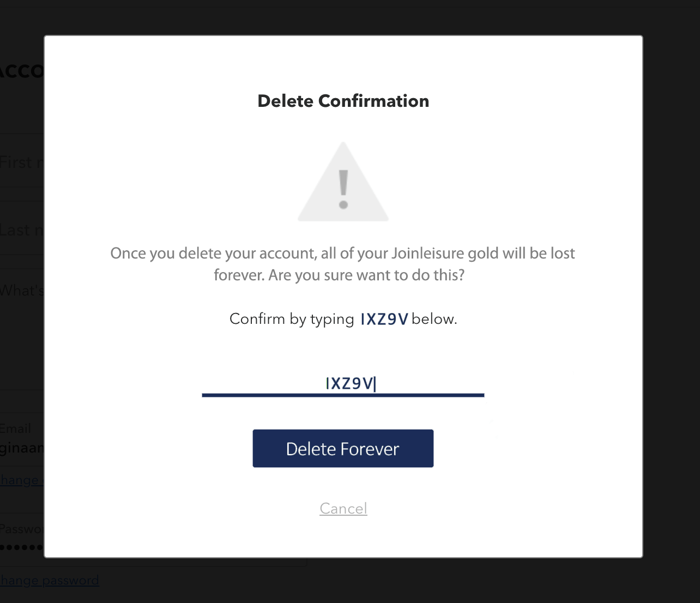Viewport: 700px width, 603px height.
Task: Click the Joinleisure gold warning message
Action: pyautogui.click(x=342, y=264)
